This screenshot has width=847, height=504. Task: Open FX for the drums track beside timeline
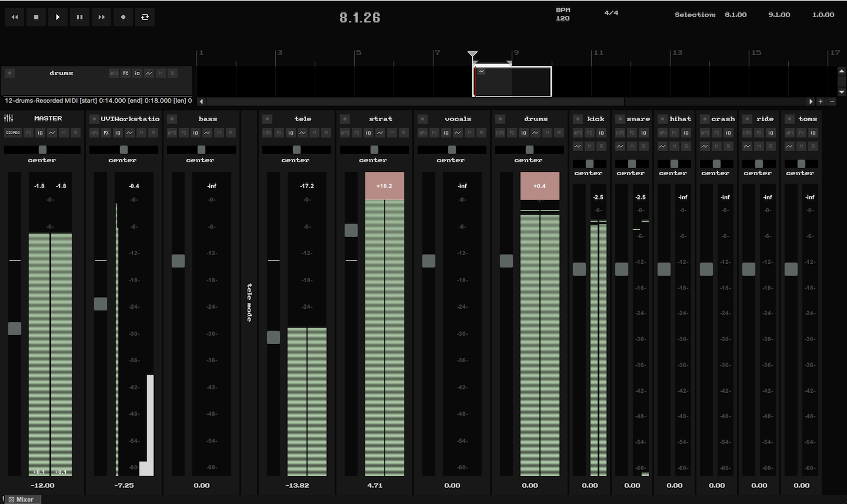tap(125, 74)
